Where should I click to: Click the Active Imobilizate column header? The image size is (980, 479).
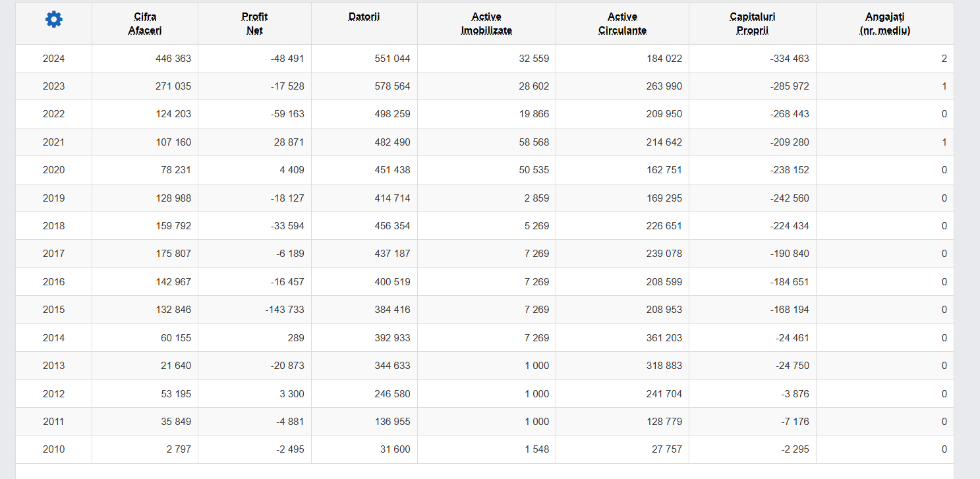coord(486,24)
